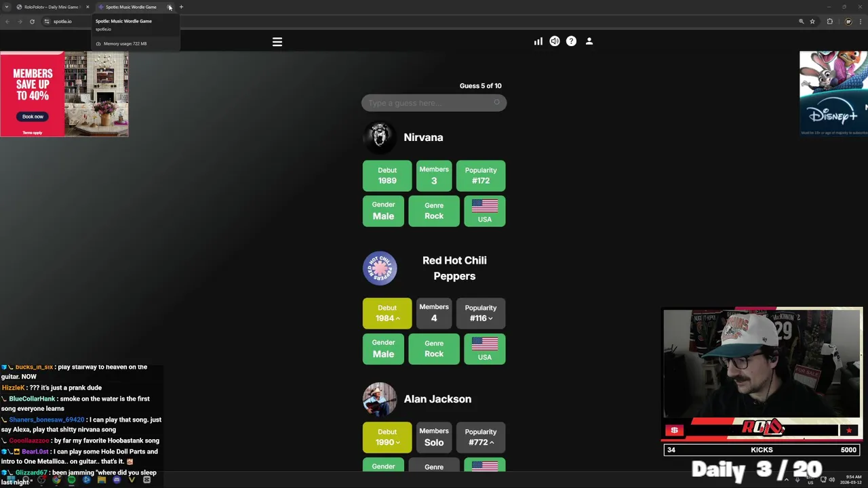Click the Red Hot Chili Peppers logo
Image resolution: width=868 pixels, height=488 pixels.
380,268
